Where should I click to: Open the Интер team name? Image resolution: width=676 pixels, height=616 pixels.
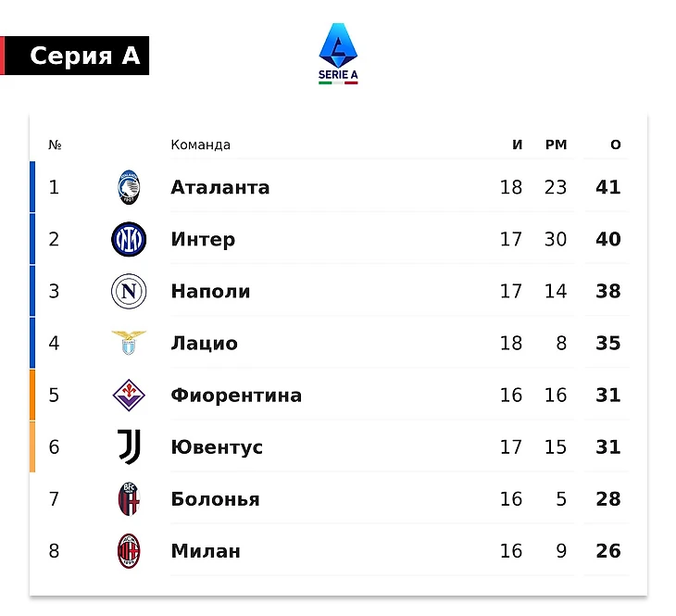pyautogui.click(x=203, y=239)
